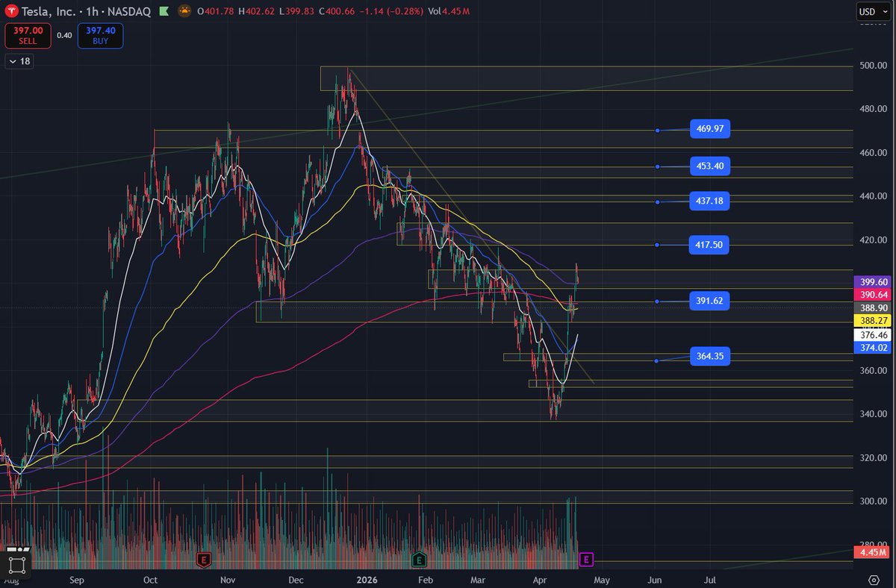Click the yellow 388.27 axis price tag
The height and width of the screenshot is (588, 896).
(x=873, y=320)
